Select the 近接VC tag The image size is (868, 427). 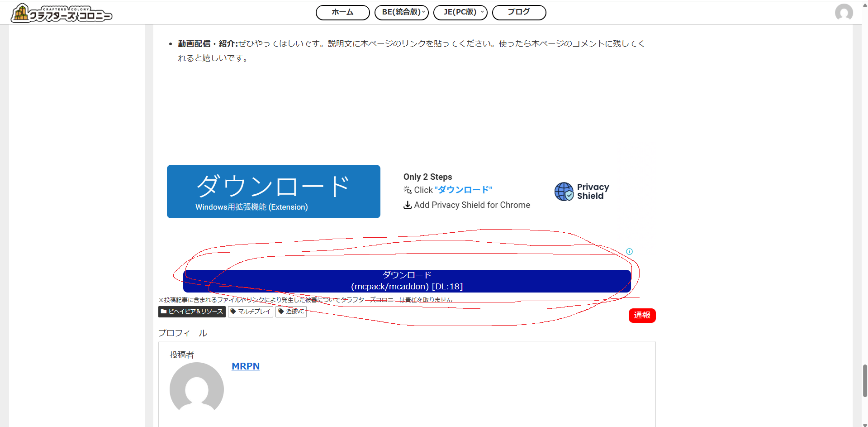coord(291,312)
